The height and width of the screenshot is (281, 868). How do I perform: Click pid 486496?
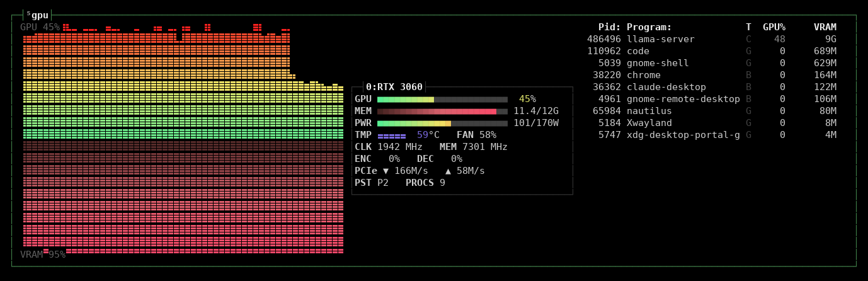click(x=604, y=39)
